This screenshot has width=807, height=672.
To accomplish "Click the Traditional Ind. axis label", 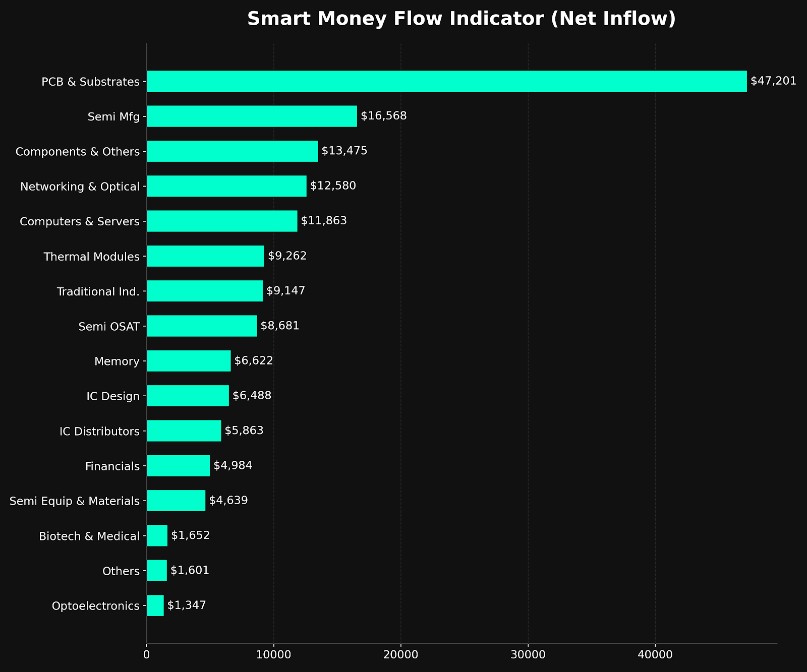I will (x=98, y=291).
